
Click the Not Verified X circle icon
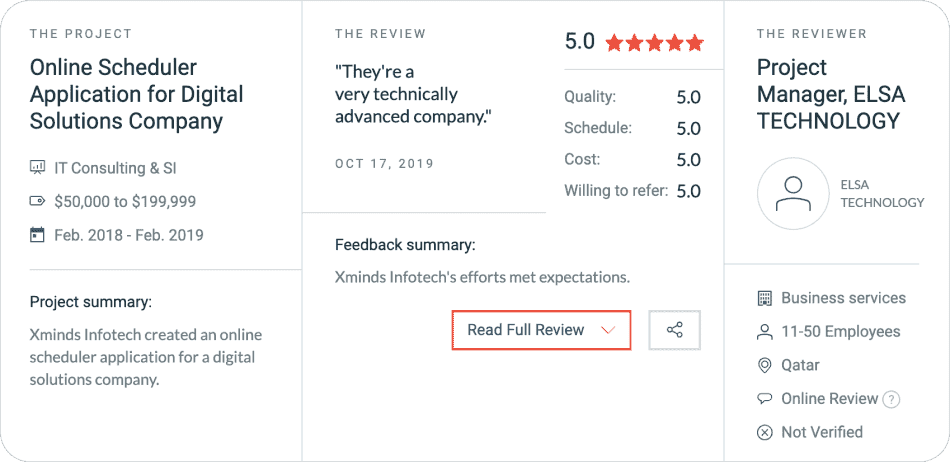[765, 432]
